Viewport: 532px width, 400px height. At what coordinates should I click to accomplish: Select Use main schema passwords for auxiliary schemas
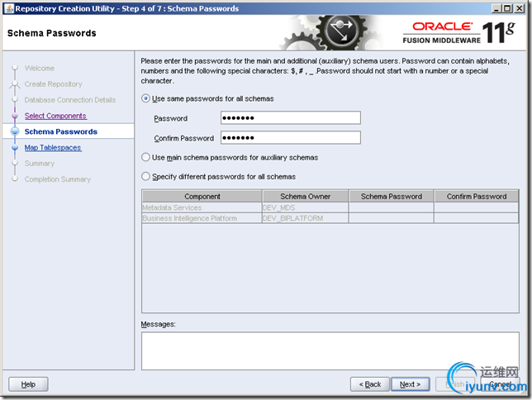[x=145, y=157]
